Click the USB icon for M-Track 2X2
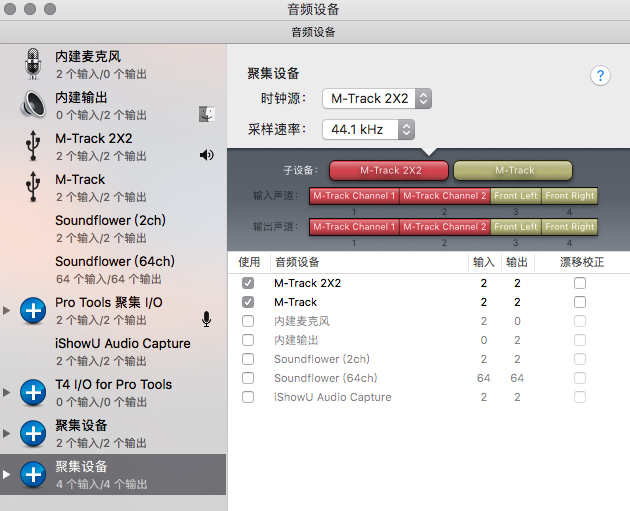 (33, 146)
